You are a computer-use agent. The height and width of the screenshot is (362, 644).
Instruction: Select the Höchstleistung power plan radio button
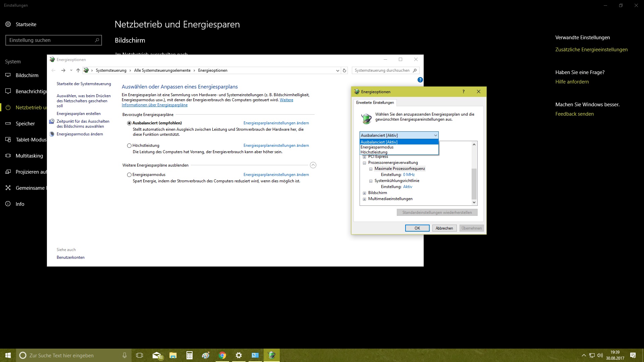point(129,145)
